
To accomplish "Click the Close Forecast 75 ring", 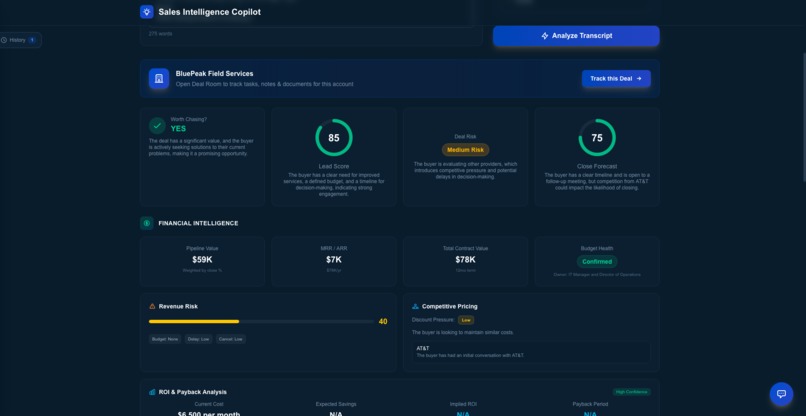I will point(597,138).
